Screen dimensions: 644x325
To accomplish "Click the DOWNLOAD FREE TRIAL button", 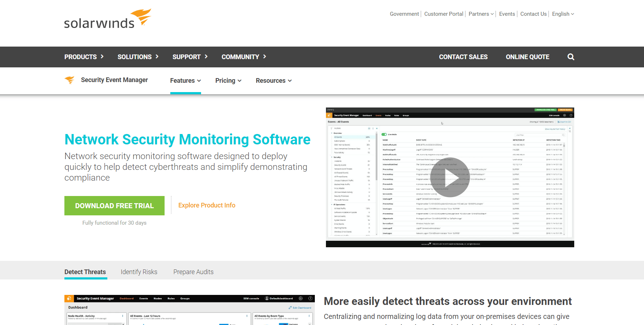I will (114, 206).
